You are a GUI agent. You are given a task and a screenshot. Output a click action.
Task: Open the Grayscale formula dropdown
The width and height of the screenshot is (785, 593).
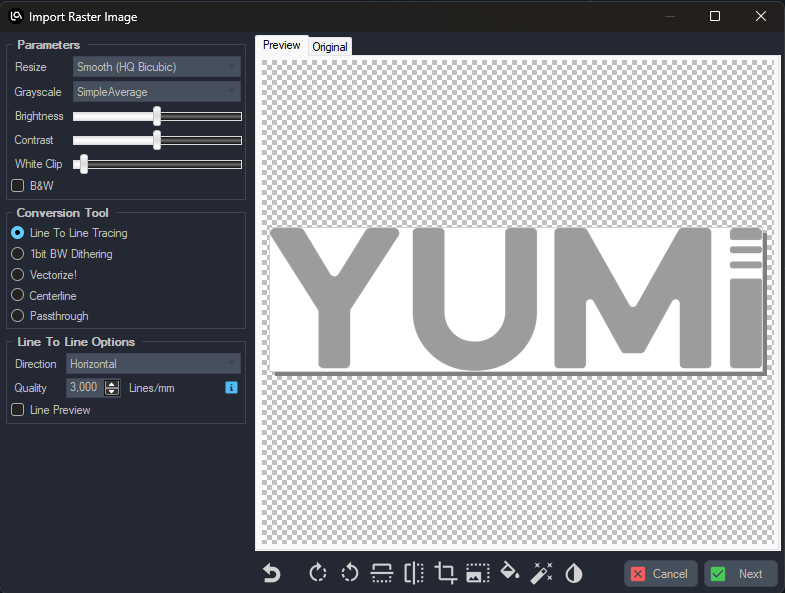pyautogui.click(x=157, y=92)
